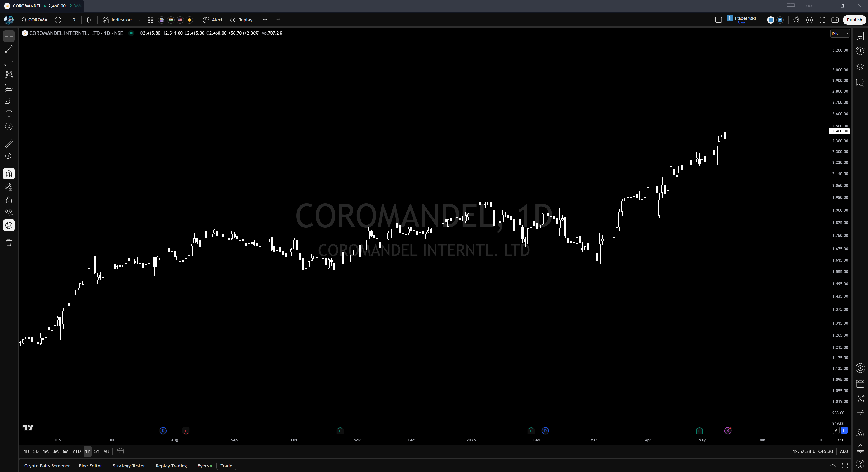Screen dimensions: 868x472
Task: Select the trend line drawing tool
Action: pyautogui.click(x=9, y=49)
